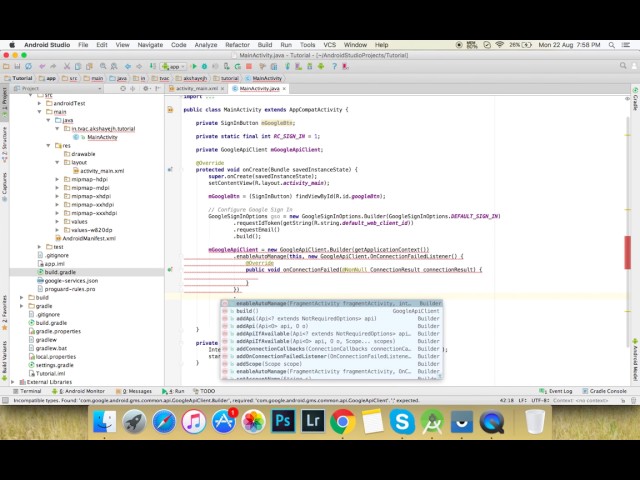Image resolution: width=640 pixels, height=480 pixels.
Task: Click the Search Everywhere magnifier icon
Action: tap(623, 66)
